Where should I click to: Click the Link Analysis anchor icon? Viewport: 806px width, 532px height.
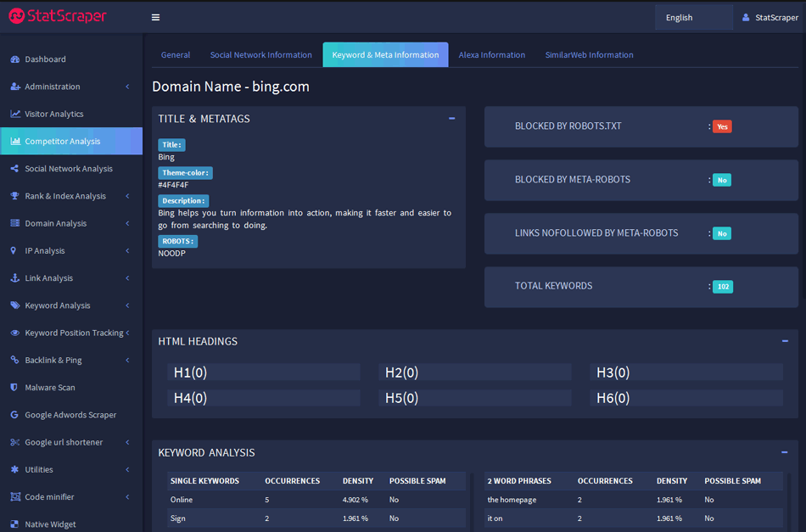[x=15, y=277]
